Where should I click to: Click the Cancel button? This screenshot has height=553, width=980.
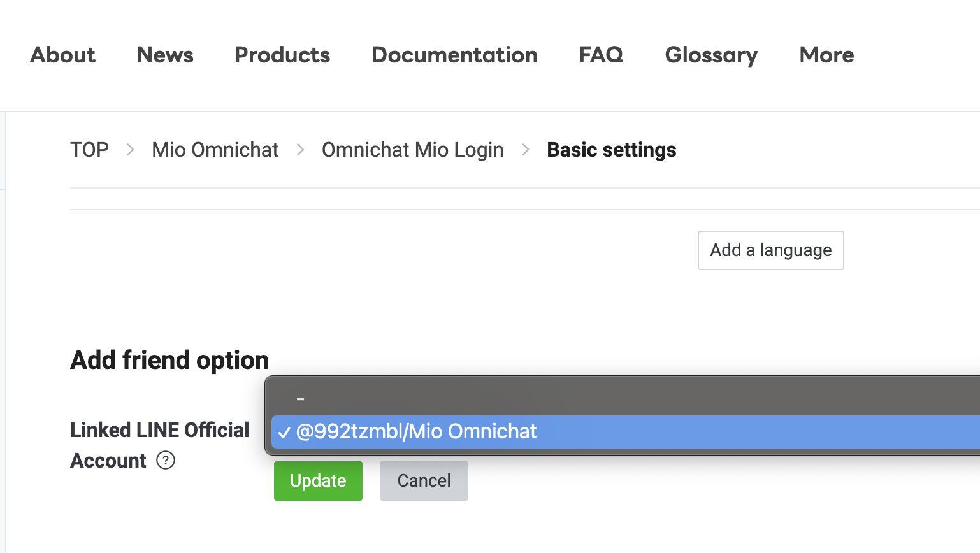point(424,481)
